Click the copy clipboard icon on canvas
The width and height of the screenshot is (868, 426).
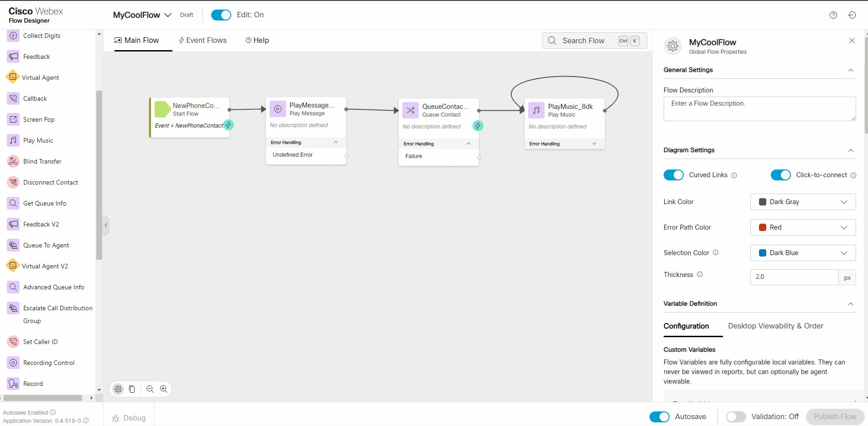pyautogui.click(x=132, y=389)
